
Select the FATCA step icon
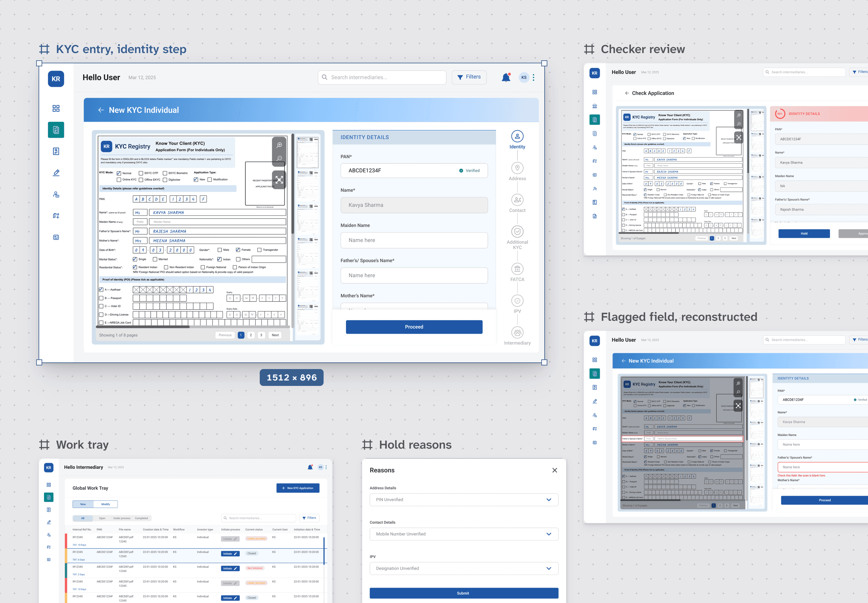point(517,269)
